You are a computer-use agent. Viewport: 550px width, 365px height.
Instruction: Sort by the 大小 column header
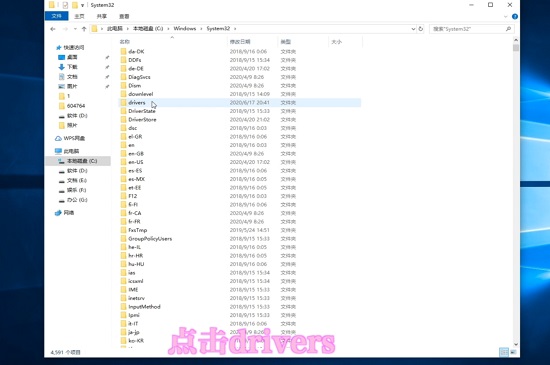click(336, 42)
